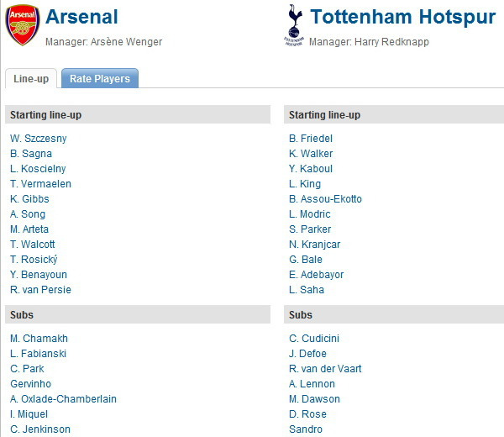View G. Bale player page
Viewport: 504px width, 437px height.
(306, 260)
